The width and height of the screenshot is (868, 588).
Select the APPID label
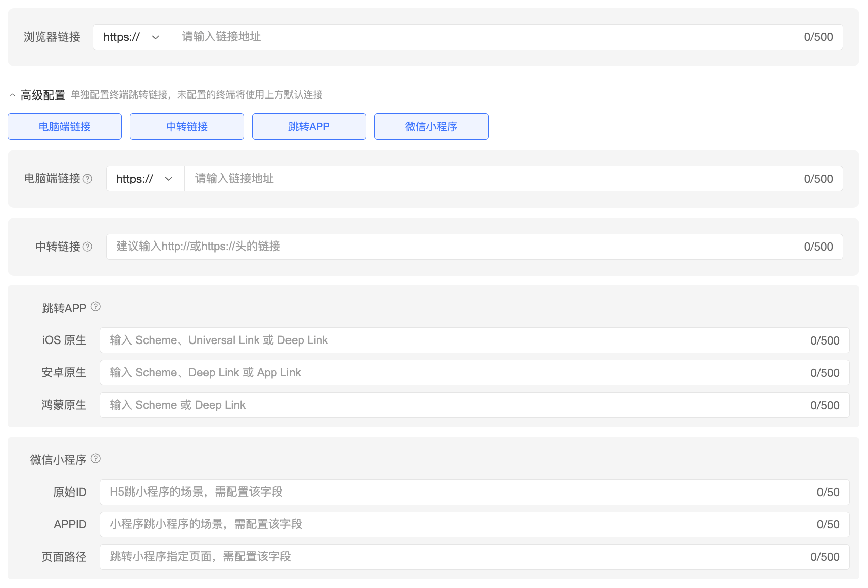coord(70,524)
